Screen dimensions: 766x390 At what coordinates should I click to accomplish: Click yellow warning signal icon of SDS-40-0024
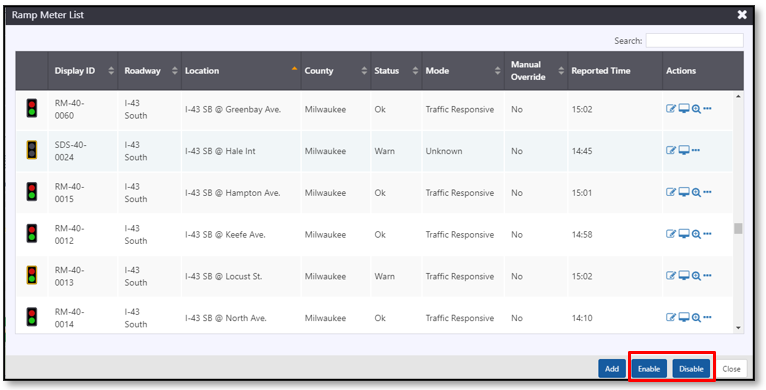32,150
